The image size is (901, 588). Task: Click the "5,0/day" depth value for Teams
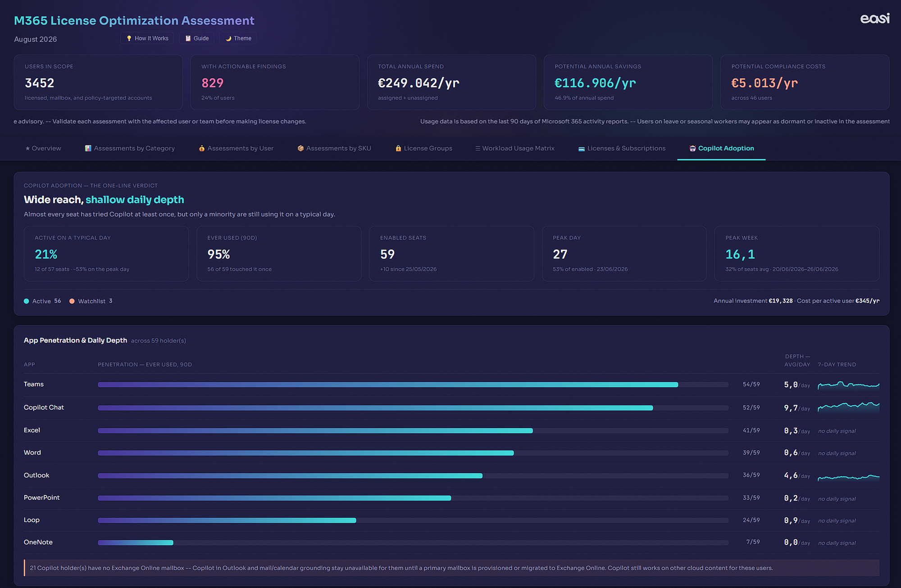797,385
